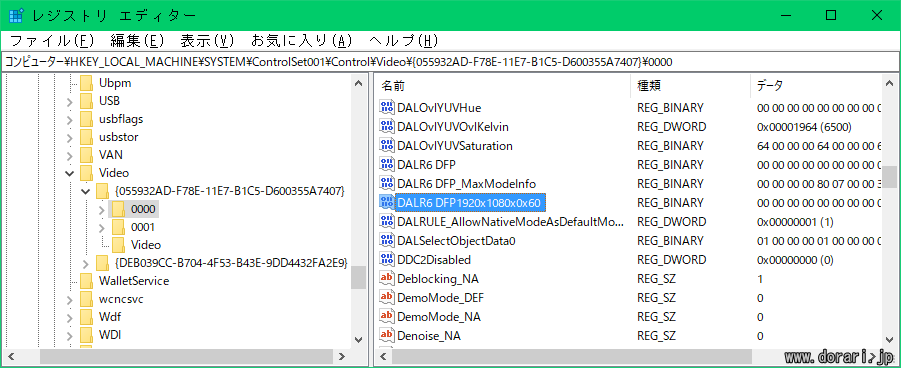The image size is (901, 368).
Task: Click the usbflags folder icon
Action: [86, 119]
